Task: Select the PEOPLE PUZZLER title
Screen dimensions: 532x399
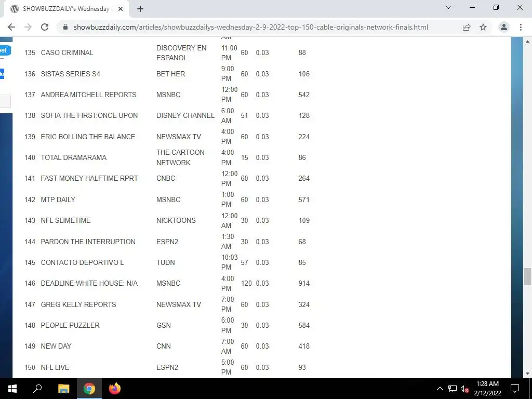Action: click(70, 325)
